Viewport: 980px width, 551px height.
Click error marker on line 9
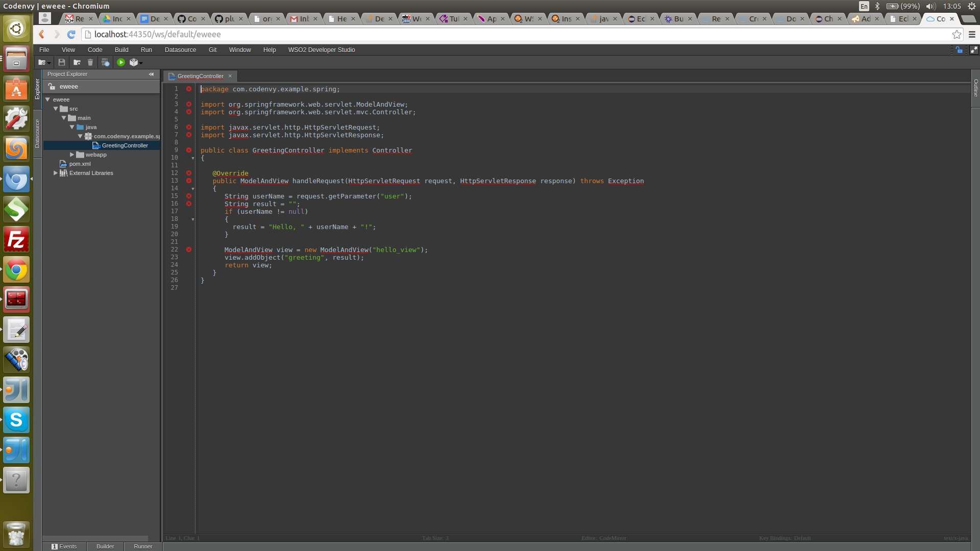point(189,150)
